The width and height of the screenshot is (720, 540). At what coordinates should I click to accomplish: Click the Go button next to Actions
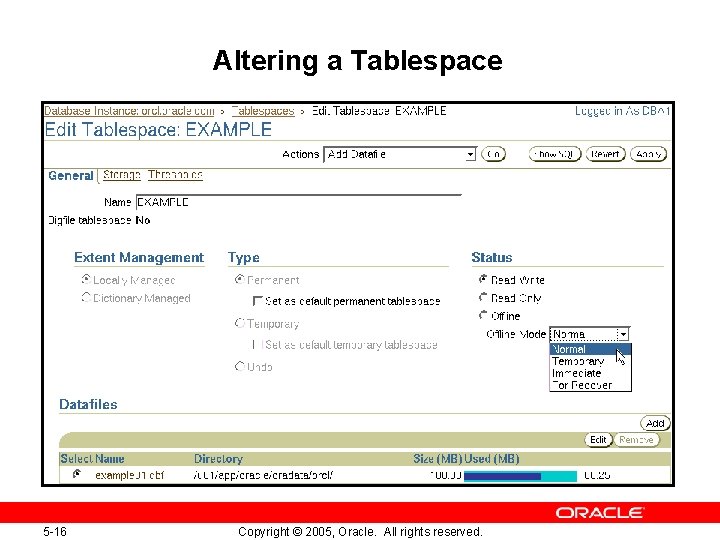click(x=493, y=154)
